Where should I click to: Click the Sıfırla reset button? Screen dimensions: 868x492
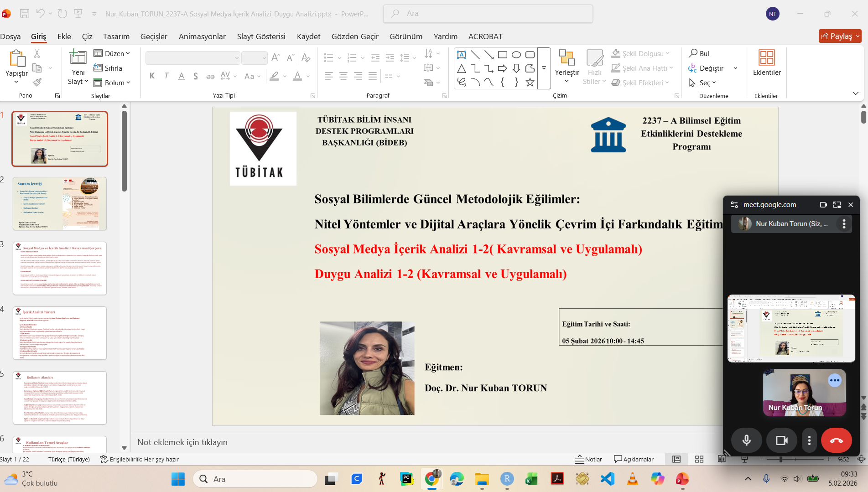(108, 68)
